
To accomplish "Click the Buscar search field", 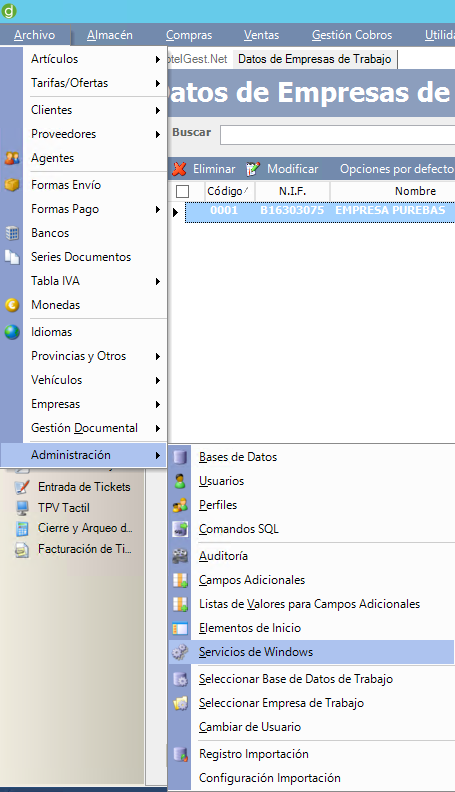I will click(337, 135).
